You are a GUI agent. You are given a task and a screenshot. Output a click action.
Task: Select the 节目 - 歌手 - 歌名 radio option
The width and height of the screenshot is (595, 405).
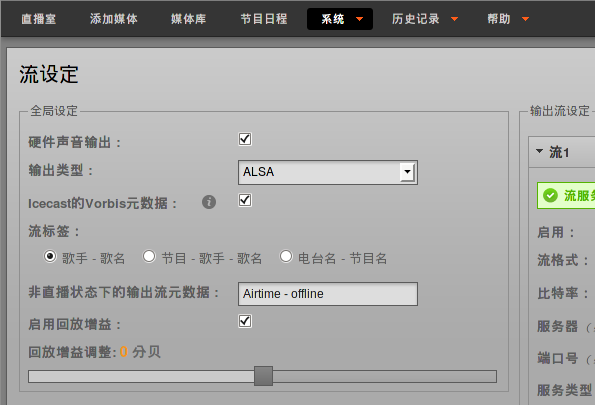pos(149,256)
